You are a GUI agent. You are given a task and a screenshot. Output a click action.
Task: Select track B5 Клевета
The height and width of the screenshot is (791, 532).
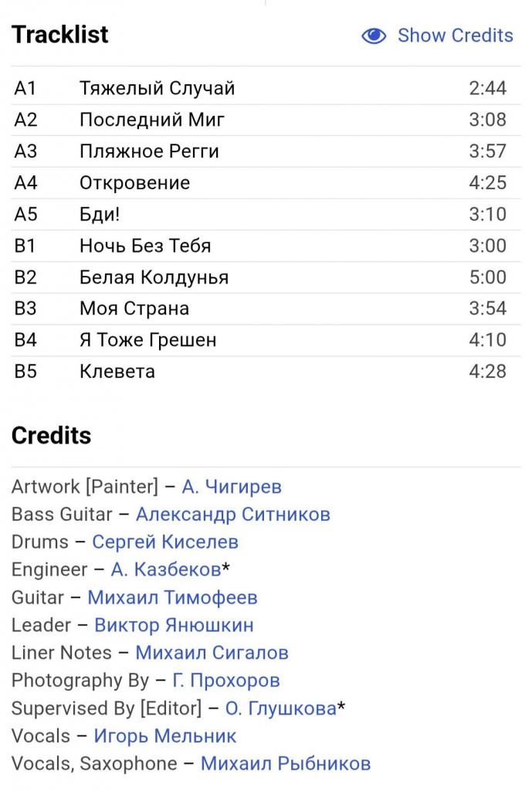[x=266, y=372]
